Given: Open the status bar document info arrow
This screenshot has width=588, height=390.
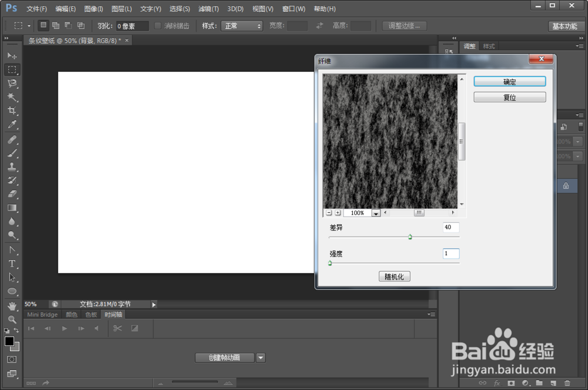Looking at the screenshot, I should 153,305.
